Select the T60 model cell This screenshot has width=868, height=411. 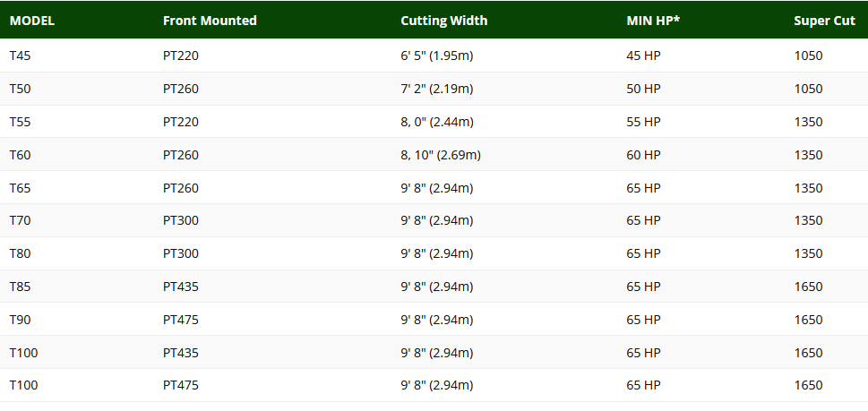21,155
